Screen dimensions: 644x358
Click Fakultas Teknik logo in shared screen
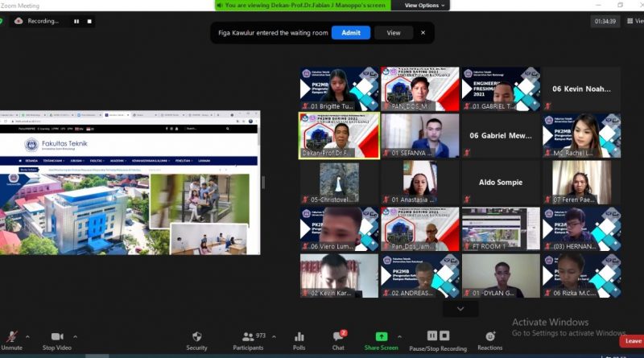56,145
